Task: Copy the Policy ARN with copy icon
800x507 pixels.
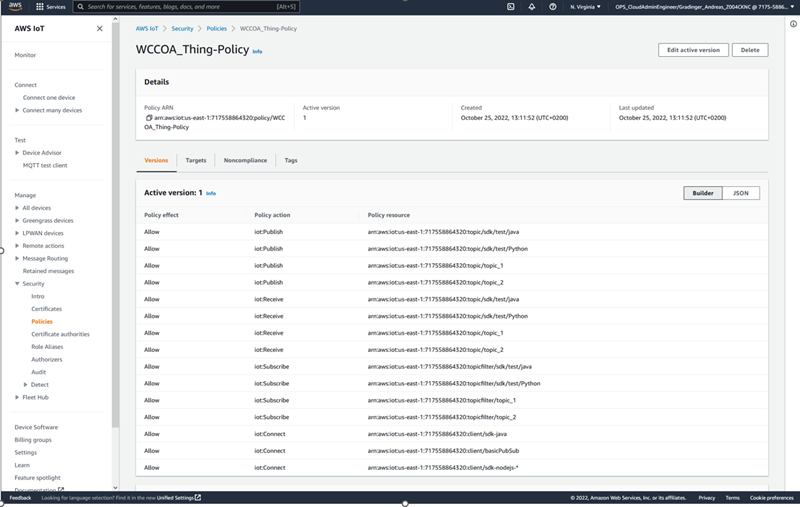Action: click(x=149, y=118)
